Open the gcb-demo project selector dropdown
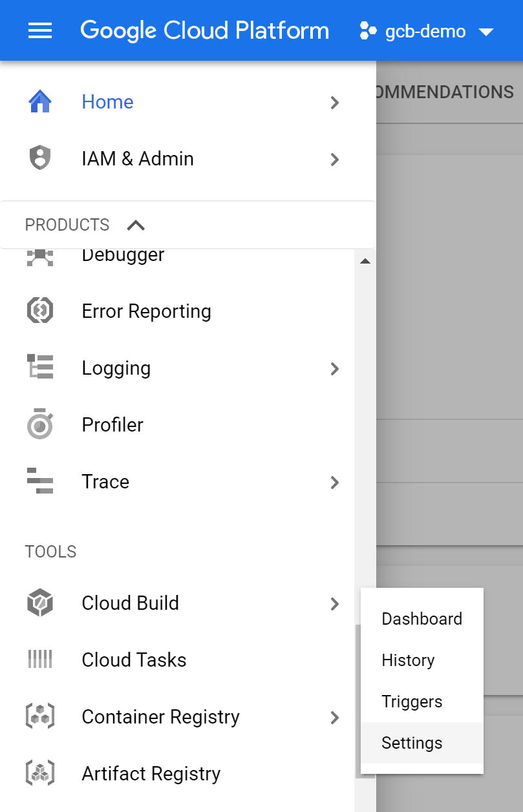This screenshot has width=523, height=812. (427, 31)
